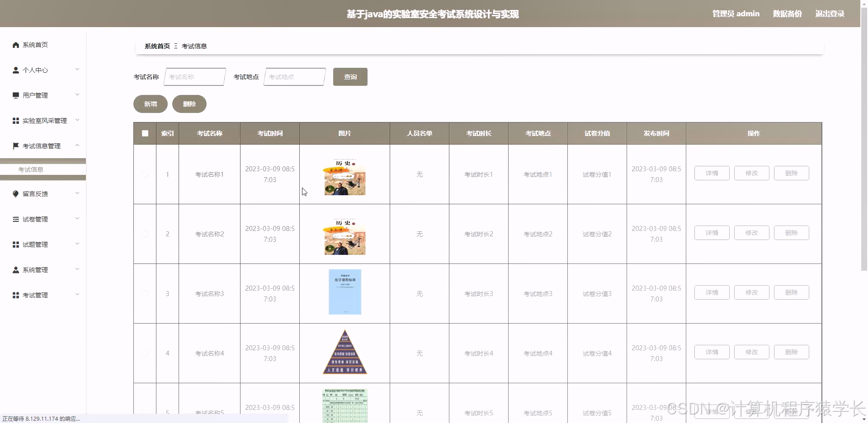
Task: Select the 考试信息管理 flag icon
Action: point(15,146)
